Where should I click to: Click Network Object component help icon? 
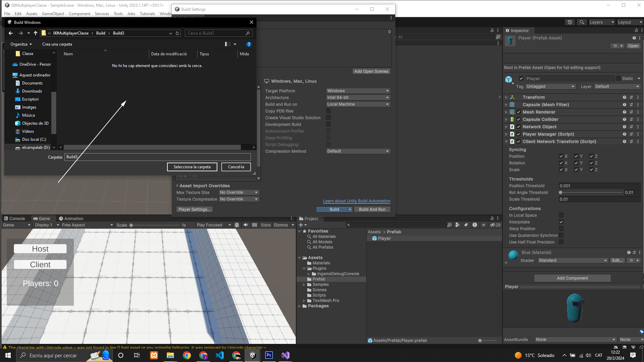[624, 127]
